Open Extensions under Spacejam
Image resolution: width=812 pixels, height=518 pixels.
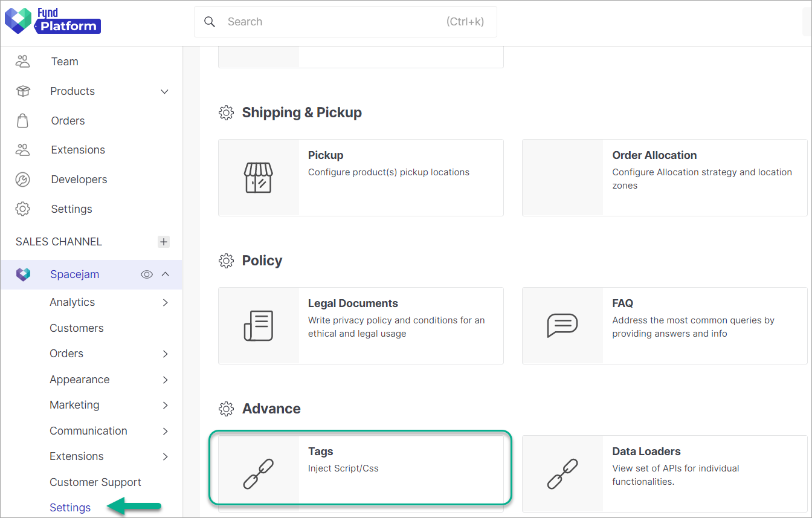point(77,456)
